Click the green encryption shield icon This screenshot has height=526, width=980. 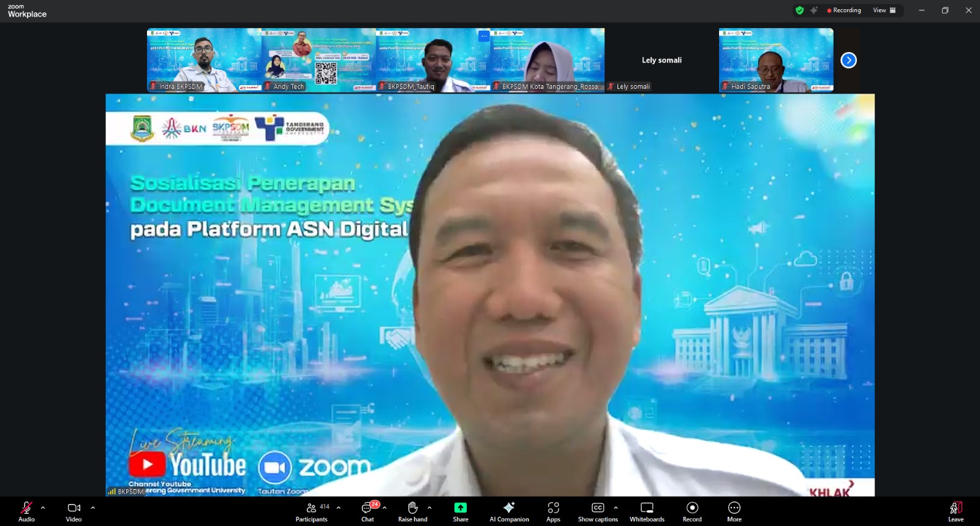799,10
